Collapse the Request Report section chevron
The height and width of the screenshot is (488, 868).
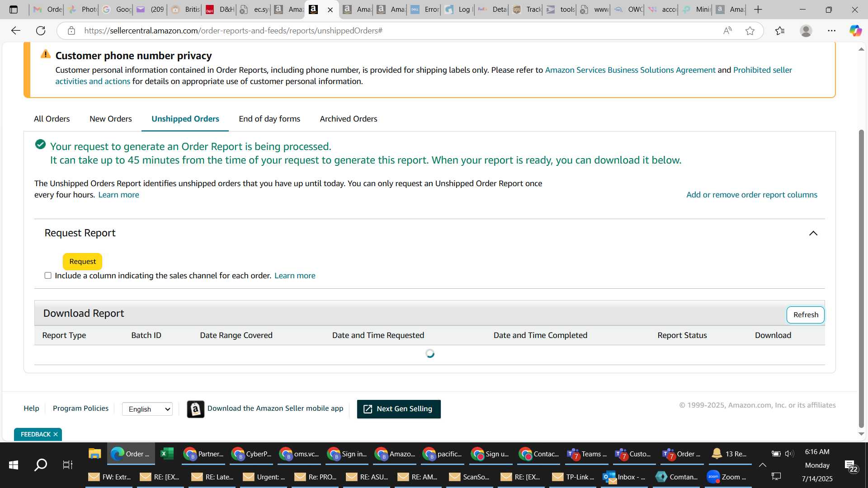813,233
